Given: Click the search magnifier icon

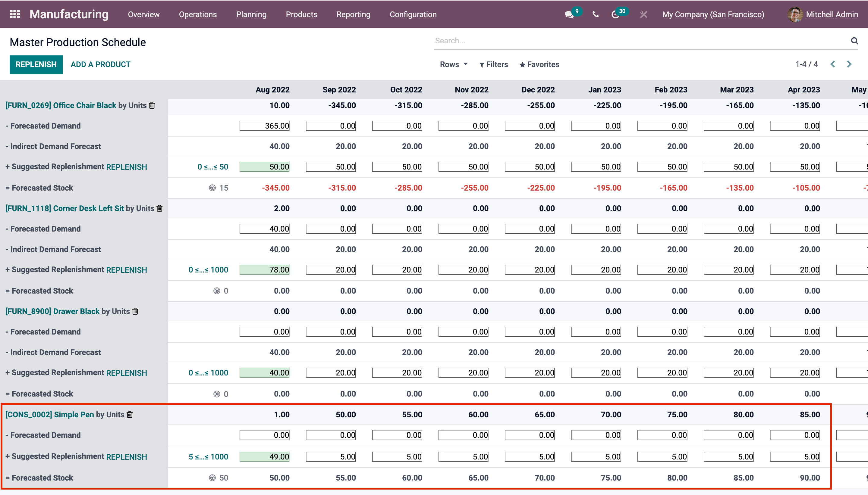Looking at the screenshot, I should point(854,41).
